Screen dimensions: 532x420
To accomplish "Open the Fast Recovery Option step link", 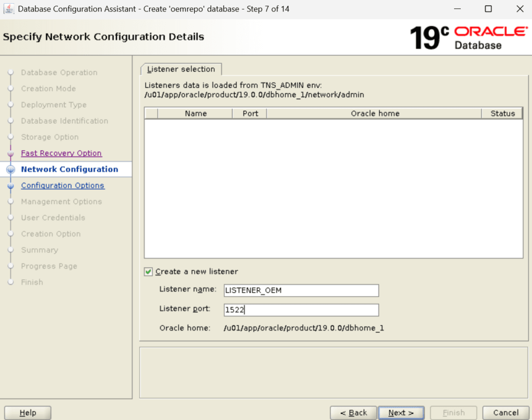I will coord(61,153).
